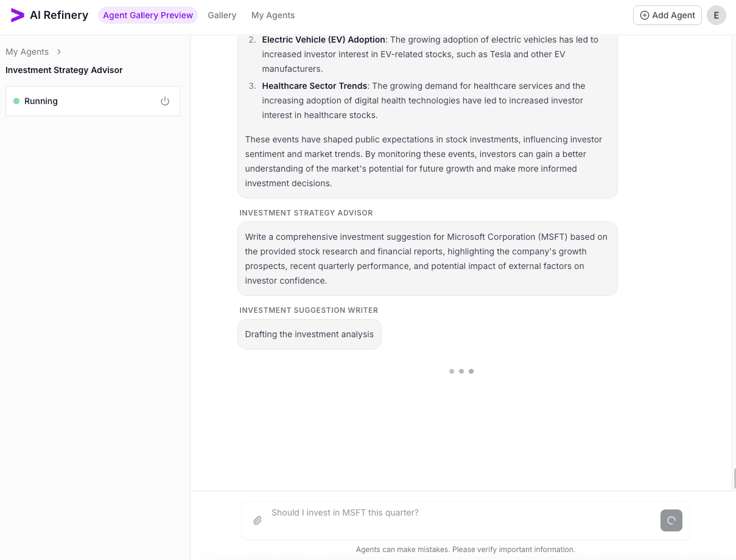Toggle the Agent Gallery Preview pill
Viewport: 736px width, 560px height.
(148, 15)
